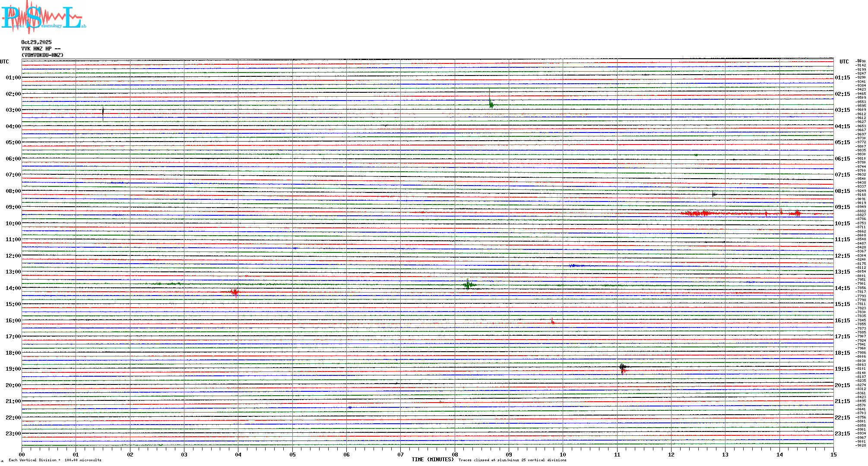This screenshot has width=868, height=466.
Task: Click the vertical division microvolts note
Action: 55,460
